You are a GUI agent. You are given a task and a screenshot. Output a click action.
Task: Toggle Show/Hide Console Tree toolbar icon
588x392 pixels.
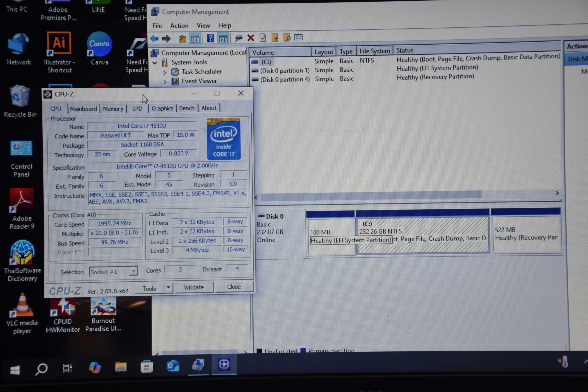click(195, 39)
